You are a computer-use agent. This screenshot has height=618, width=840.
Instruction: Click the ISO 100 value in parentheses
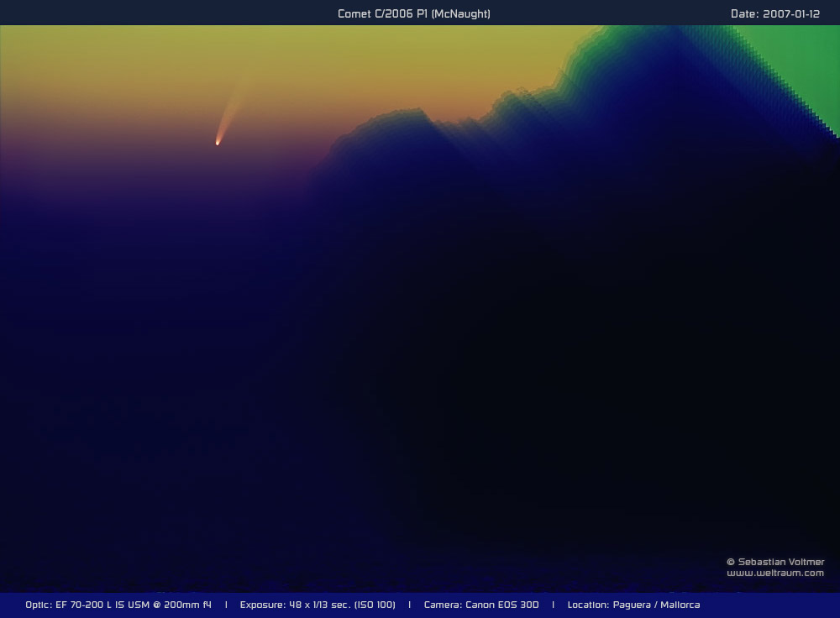(375, 605)
